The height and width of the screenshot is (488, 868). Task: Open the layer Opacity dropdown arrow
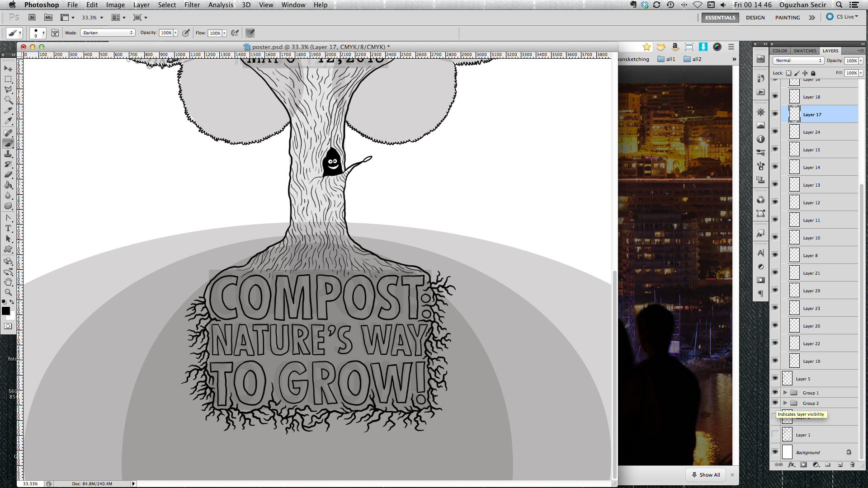point(861,61)
